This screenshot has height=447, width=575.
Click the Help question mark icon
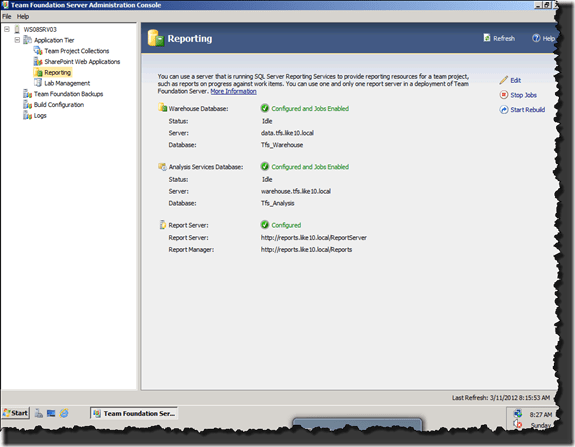point(536,38)
